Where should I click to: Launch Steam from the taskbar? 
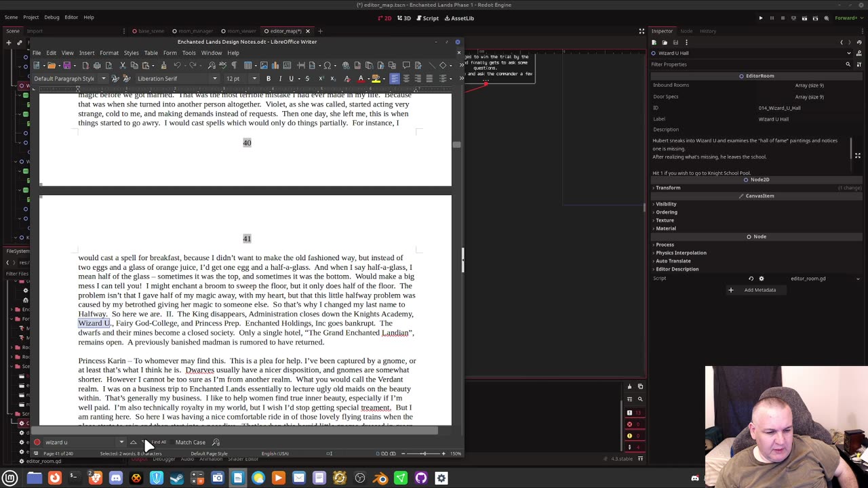click(x=177, y=479)
